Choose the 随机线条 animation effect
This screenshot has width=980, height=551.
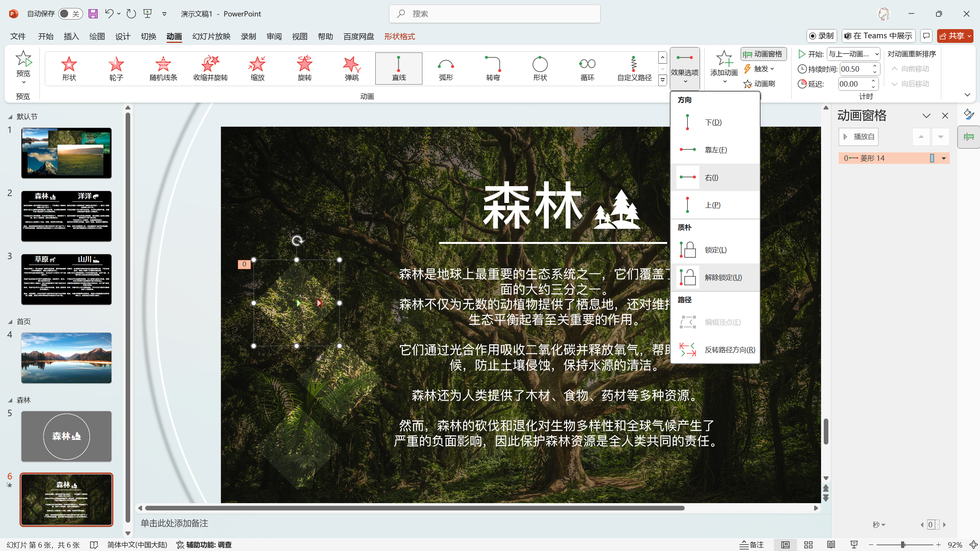pos(163,69)
